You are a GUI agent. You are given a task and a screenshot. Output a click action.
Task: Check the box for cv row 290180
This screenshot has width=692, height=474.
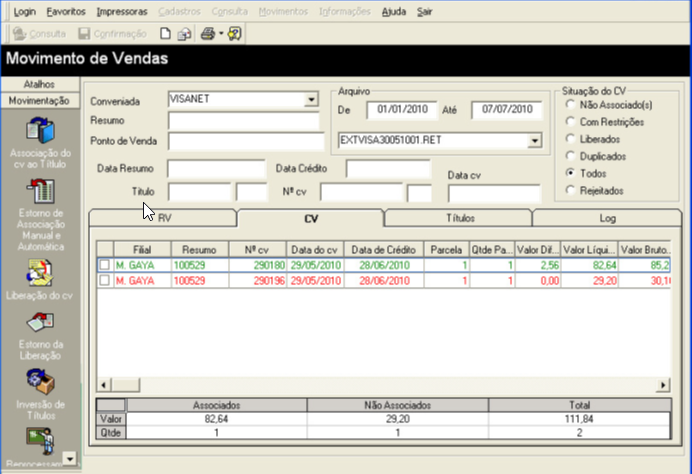pos(105,265)
